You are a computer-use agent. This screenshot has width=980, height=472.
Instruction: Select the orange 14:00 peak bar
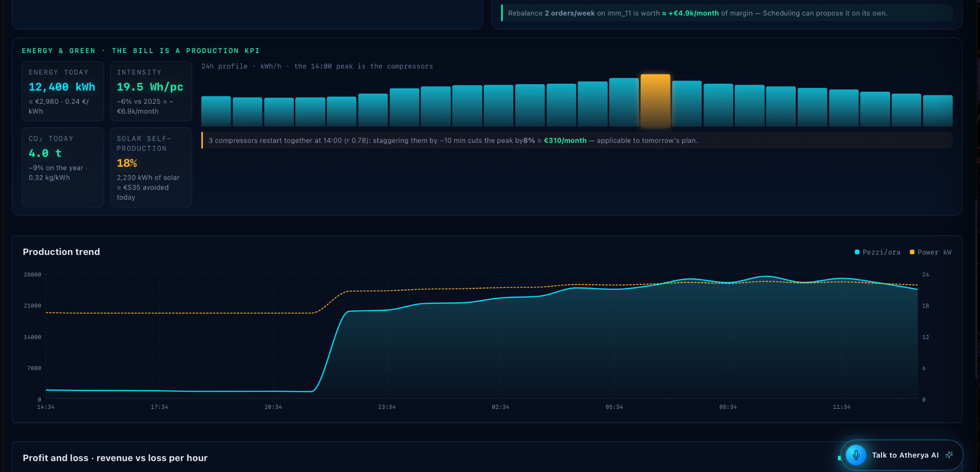coord(655,100)
